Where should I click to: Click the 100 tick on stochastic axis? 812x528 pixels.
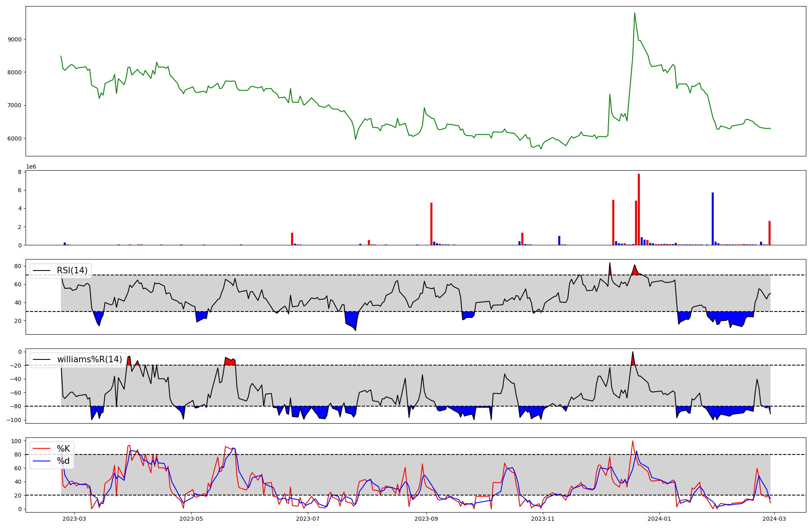(x=16, y=441)
